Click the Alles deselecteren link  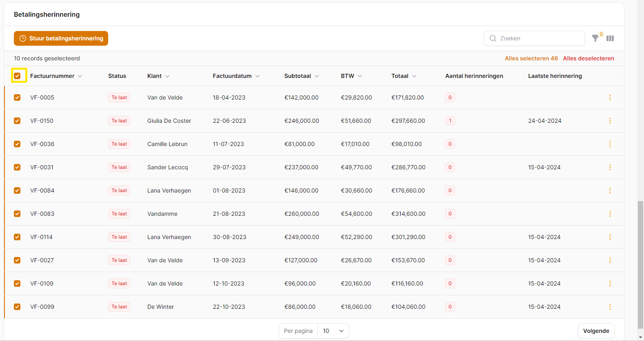(x=588, y=58)
